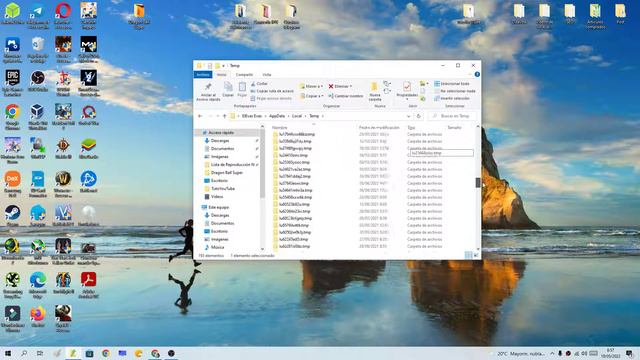This screenshot has height=360, width=640.
Task: Open the Google Chrome desktop shortcut
Action: (x=12, y=116)
